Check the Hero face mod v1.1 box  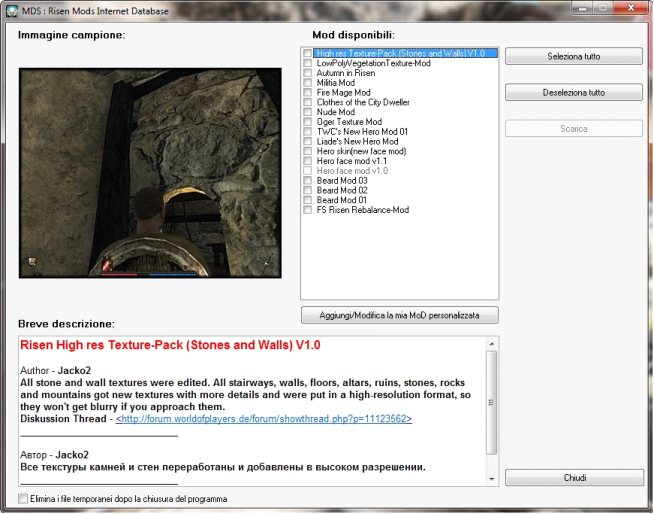[x=307, y=161]
